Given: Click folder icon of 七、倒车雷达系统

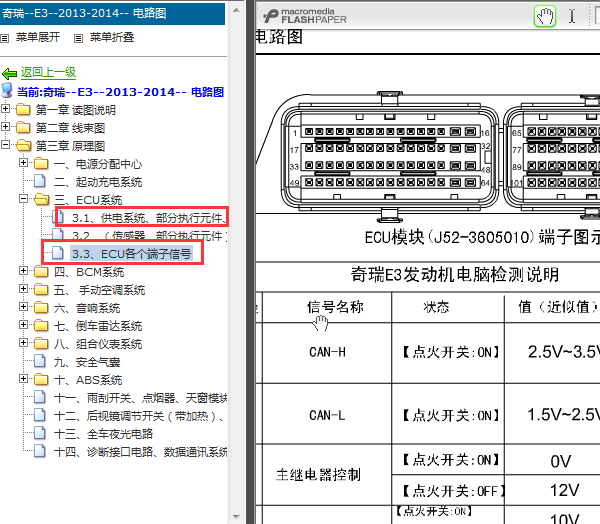Looking at the screenshot, I should [x=41, y=325].
